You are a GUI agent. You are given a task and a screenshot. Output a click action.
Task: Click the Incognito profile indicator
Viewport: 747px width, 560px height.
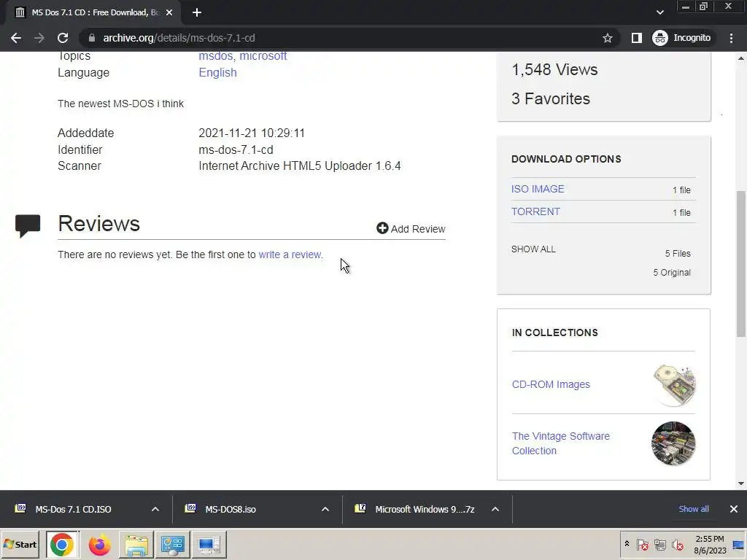[682, 38]
